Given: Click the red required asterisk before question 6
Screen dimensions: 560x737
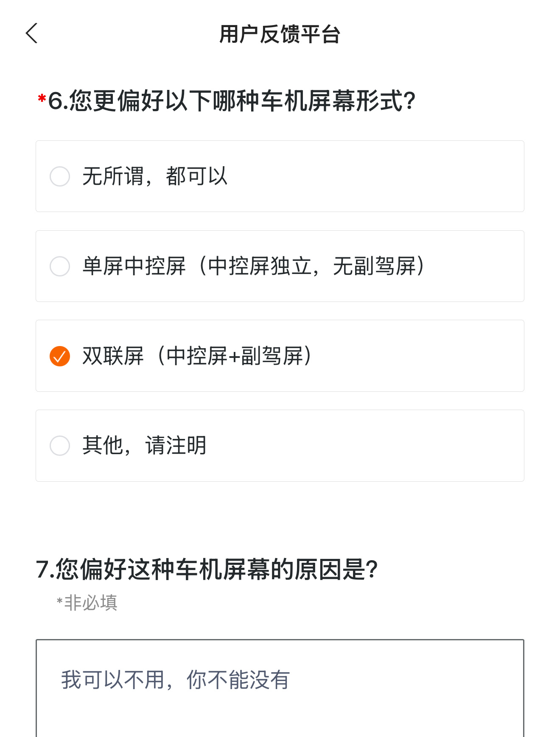Looking at the screenshot, I should tap(42, 98).
